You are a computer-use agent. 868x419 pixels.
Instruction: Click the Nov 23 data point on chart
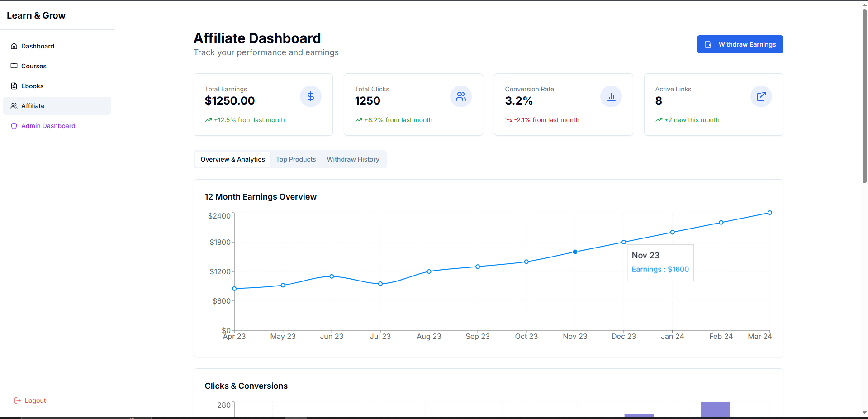[575, 252]
